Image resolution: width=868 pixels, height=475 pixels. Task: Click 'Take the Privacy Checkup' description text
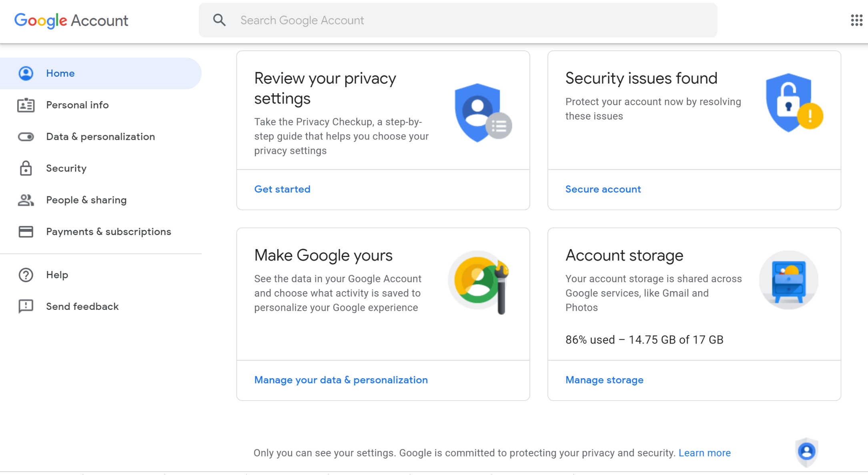341,136
